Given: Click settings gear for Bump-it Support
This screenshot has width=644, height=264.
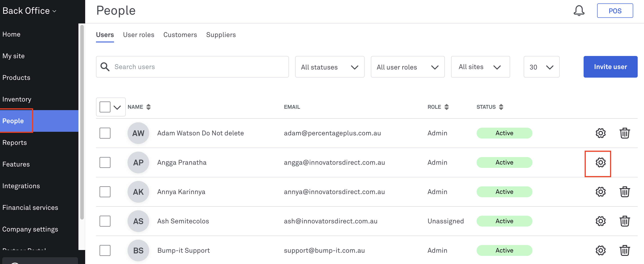Looking at the screenshot, I should [x=600, y=250].
